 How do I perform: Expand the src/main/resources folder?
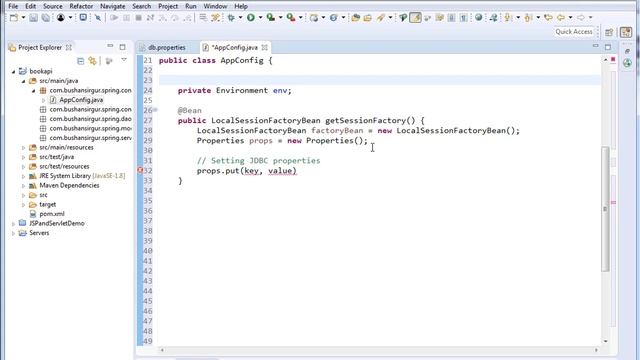(x=24, y=147)
